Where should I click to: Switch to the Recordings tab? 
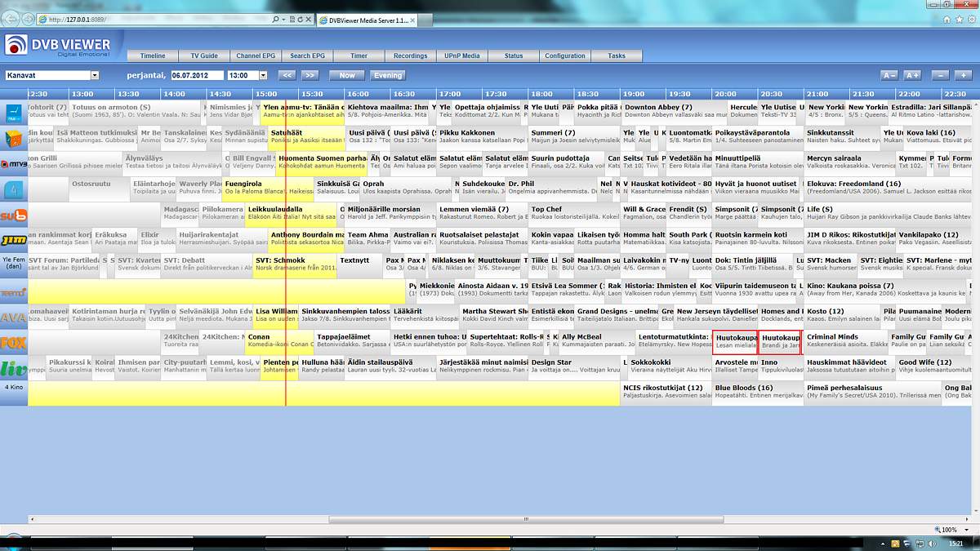pyautogui.click(x=410, y=56)
